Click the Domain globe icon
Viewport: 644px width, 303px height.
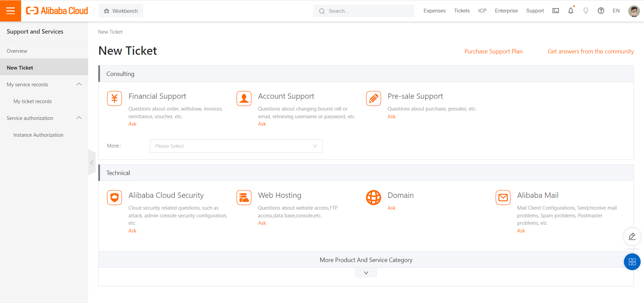tap(373, 198)
